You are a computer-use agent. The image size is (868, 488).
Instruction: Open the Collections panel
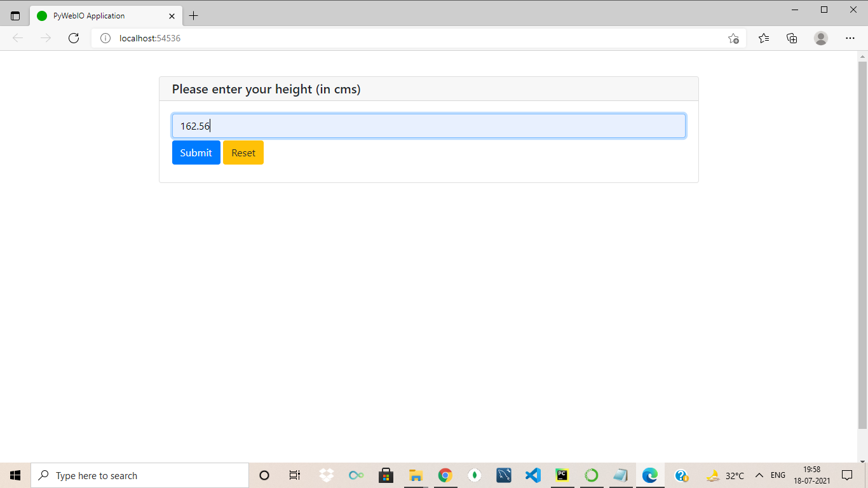click(792, 38)
